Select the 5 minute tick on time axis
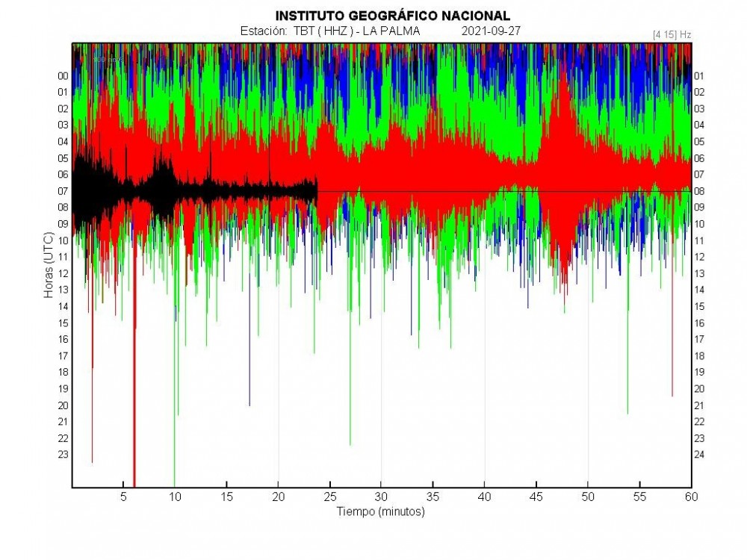Image resolution: width=747 pixels, height=560 pixels. point(123,497)
